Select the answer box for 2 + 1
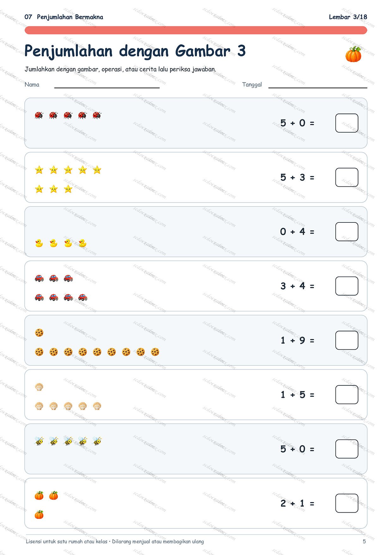This screenshot has height=555, width=392. tap(347, 503)
